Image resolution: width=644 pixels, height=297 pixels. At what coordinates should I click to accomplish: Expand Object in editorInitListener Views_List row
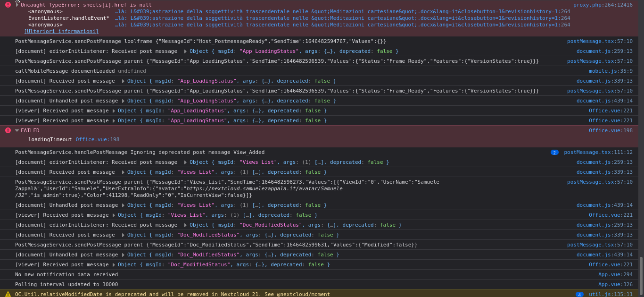pos(185,162)
